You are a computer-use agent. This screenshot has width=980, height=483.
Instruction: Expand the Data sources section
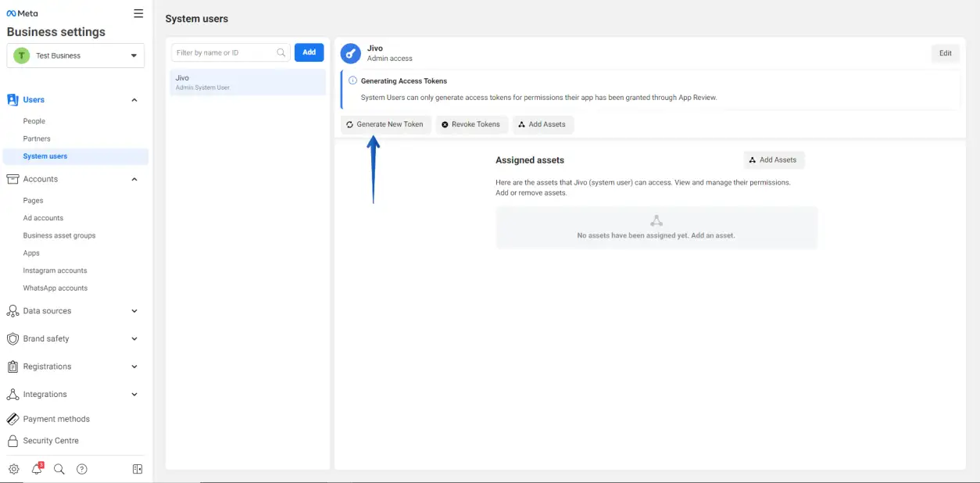pyautogui.click(x=134, y=311)
